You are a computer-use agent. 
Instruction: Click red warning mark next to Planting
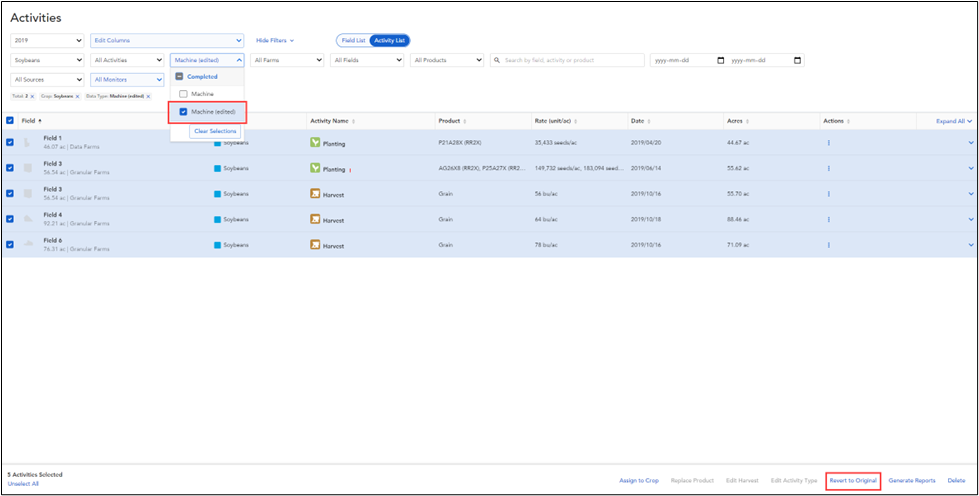pos(350,170)
